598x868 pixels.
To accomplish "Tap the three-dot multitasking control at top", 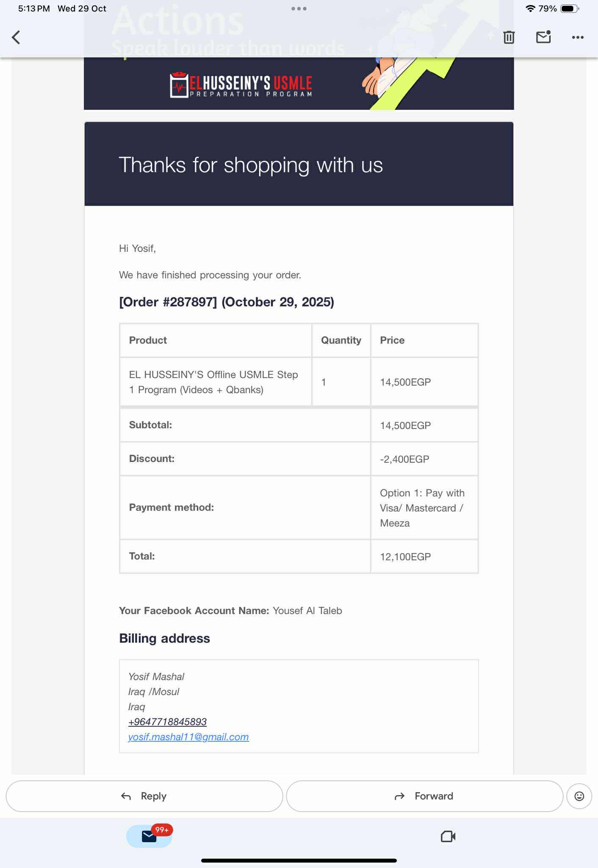I will click(299, 8).
